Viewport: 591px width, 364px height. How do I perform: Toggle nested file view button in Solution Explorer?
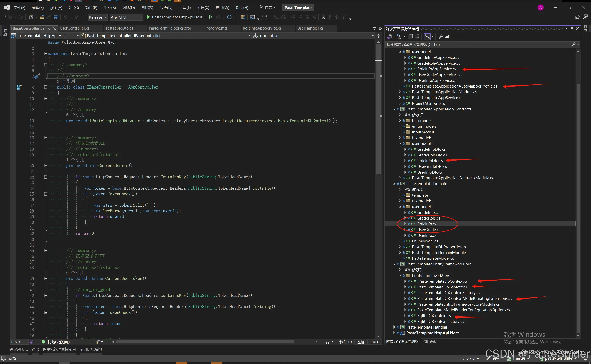click(427, 37)
